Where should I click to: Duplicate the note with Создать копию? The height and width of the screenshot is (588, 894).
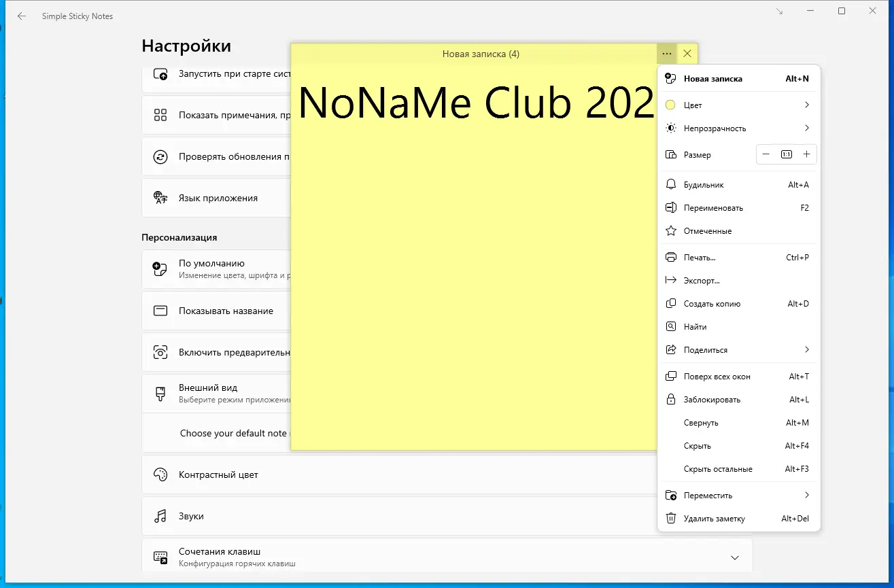pos(739,304)
